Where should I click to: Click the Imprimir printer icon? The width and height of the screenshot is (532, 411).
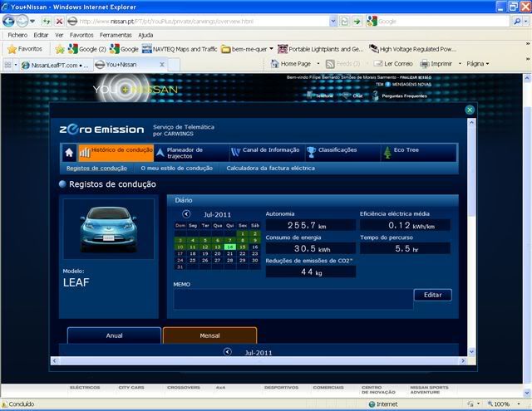(x=425, y=64)
